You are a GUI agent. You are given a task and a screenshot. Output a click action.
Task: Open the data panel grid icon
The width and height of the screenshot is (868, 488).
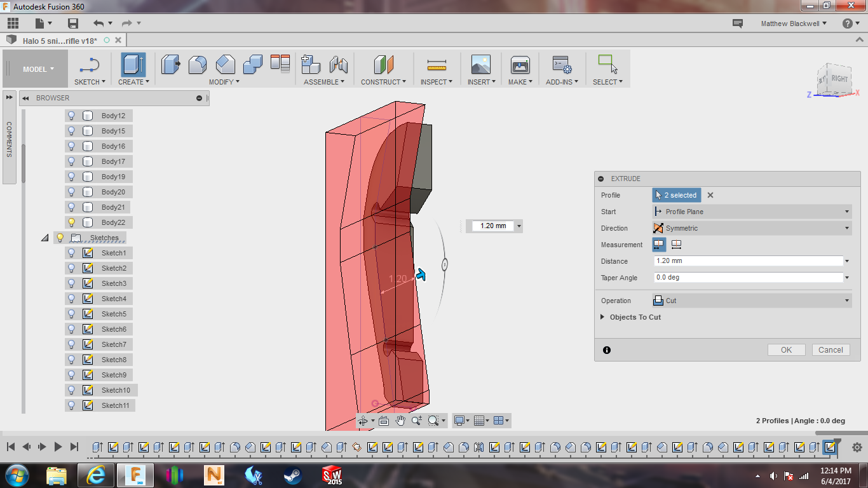13,24
